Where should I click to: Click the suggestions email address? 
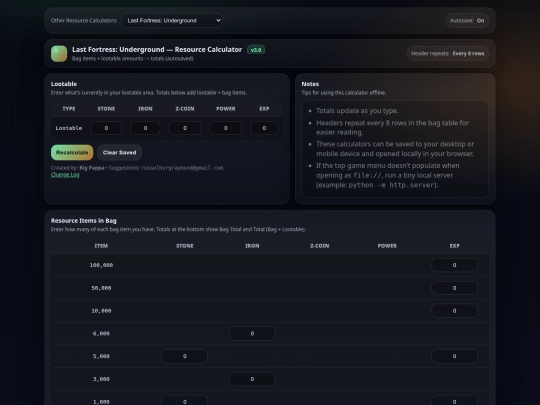(182, 168)
